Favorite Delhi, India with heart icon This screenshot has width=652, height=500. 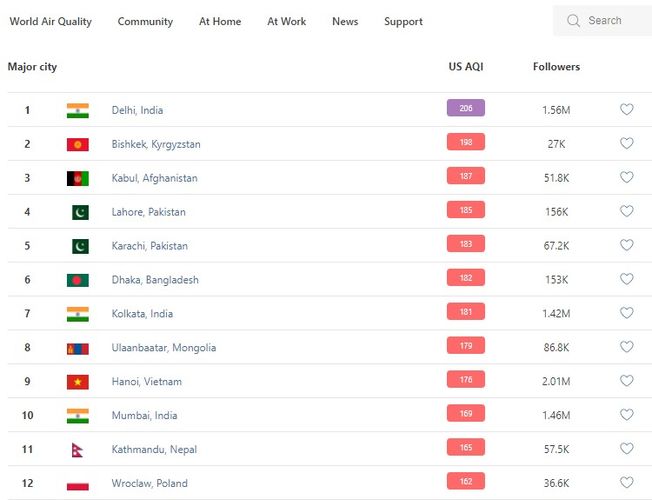627,110
